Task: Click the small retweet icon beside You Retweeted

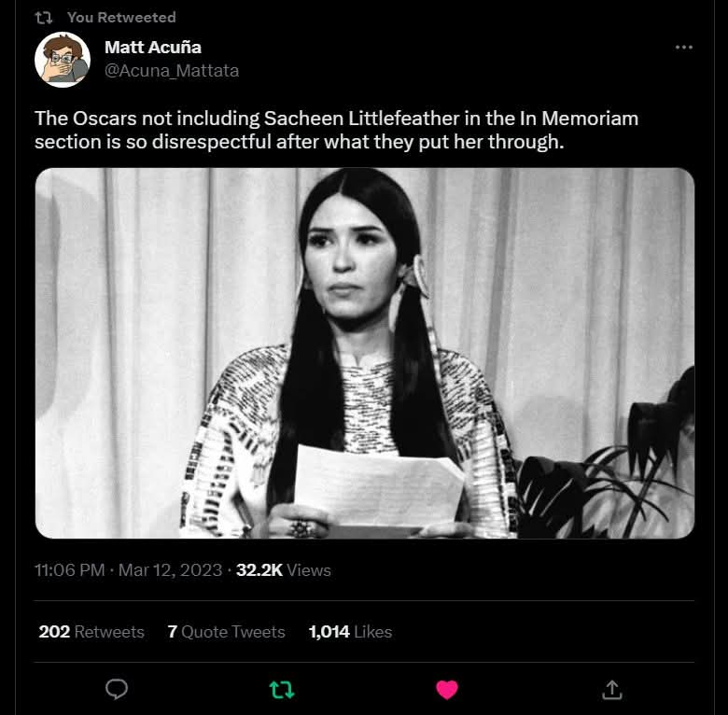Action: point(44,18)
